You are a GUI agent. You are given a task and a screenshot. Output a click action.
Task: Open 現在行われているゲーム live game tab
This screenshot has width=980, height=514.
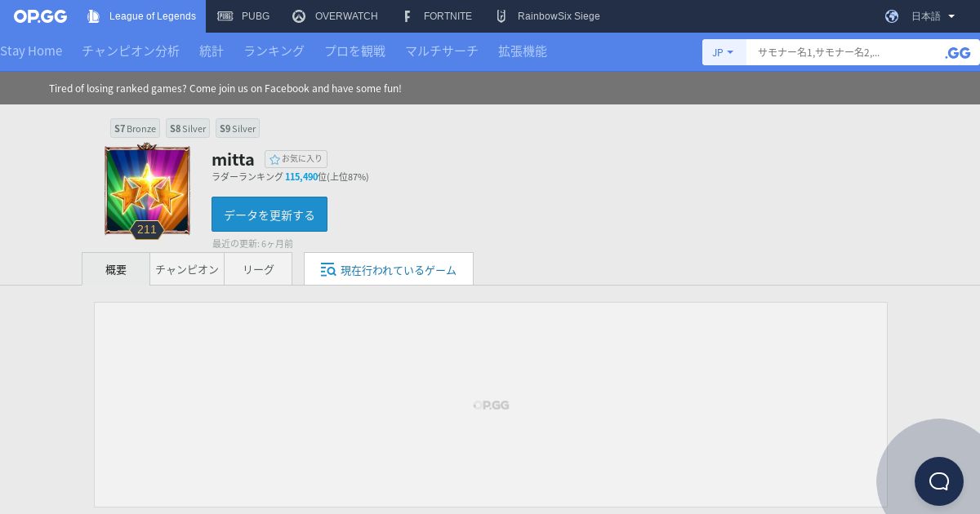[389, 269]
